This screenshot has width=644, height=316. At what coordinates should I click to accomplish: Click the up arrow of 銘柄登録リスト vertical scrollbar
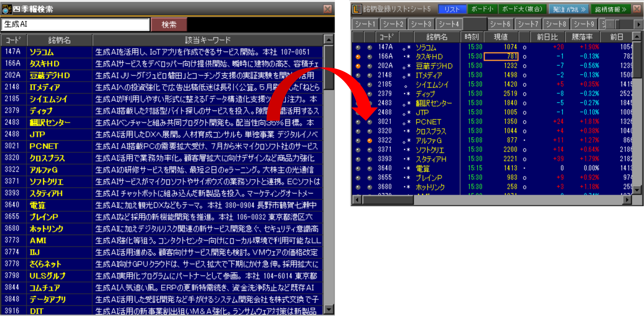tap(637, 37)
